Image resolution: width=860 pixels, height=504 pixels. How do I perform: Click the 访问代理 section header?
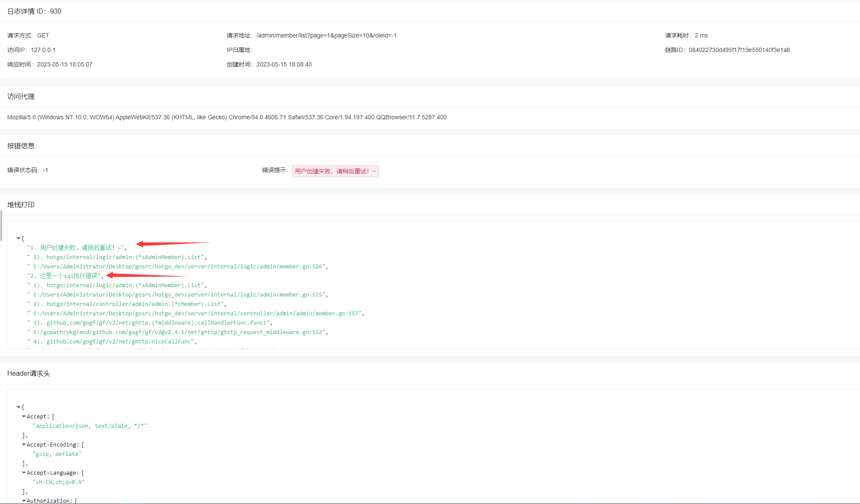tap(20, 96)
